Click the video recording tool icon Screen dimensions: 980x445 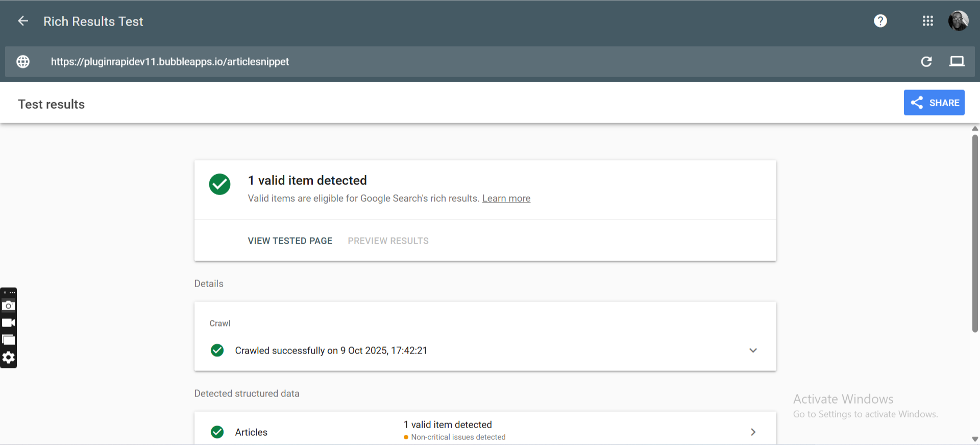(9, 323)
